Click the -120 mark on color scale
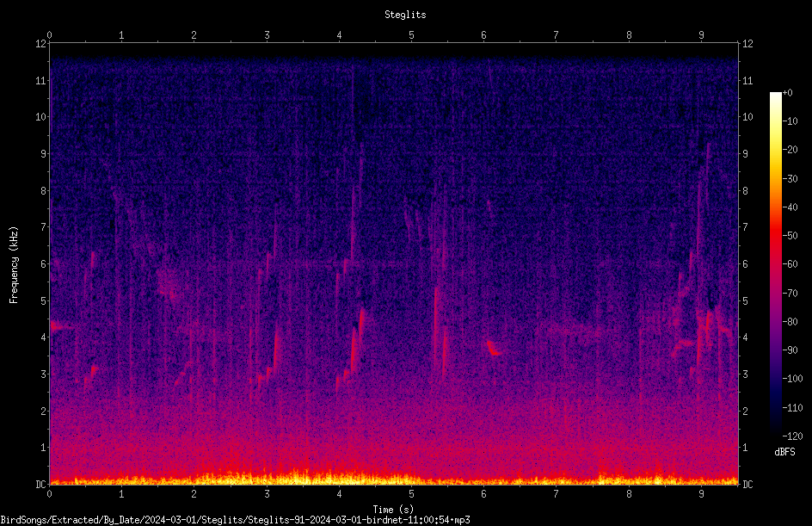 tap(793, 436)
